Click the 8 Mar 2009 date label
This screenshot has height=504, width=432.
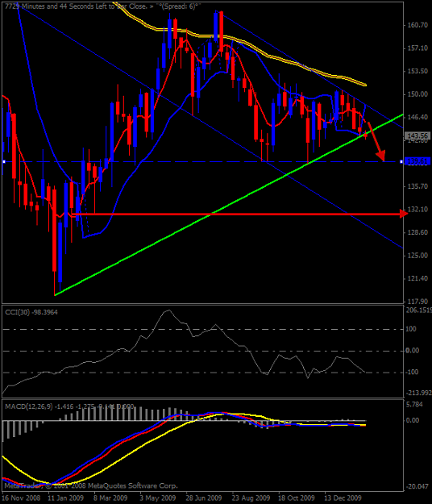(x=110, y=498)
